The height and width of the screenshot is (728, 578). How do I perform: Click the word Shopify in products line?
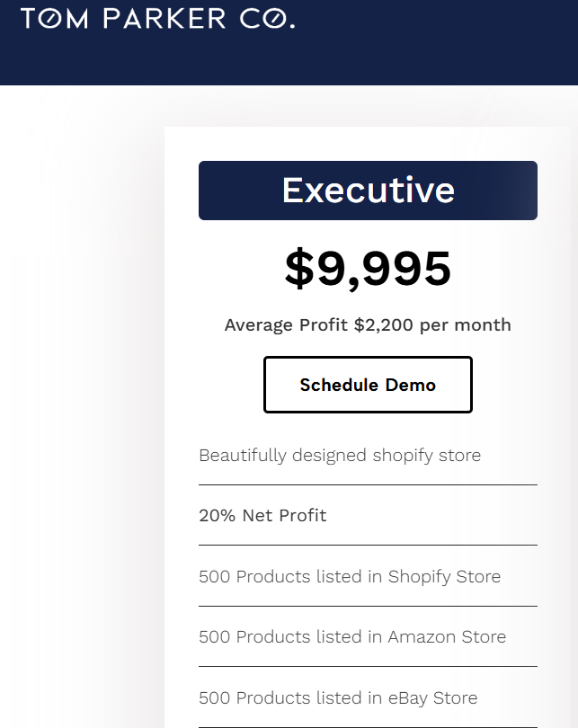pos(419,577)
